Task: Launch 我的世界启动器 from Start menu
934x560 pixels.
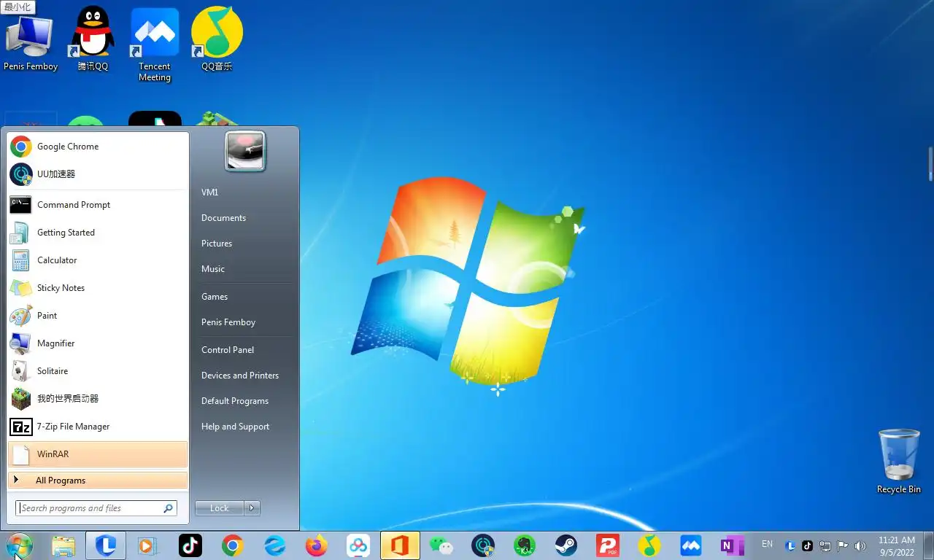Action: pos(98,399)
